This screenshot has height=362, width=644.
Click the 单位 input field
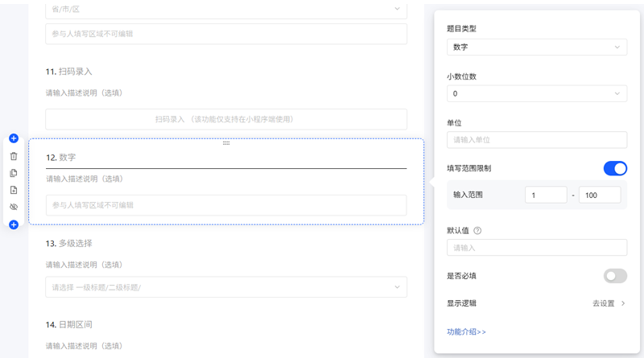(x=537, y=139)
